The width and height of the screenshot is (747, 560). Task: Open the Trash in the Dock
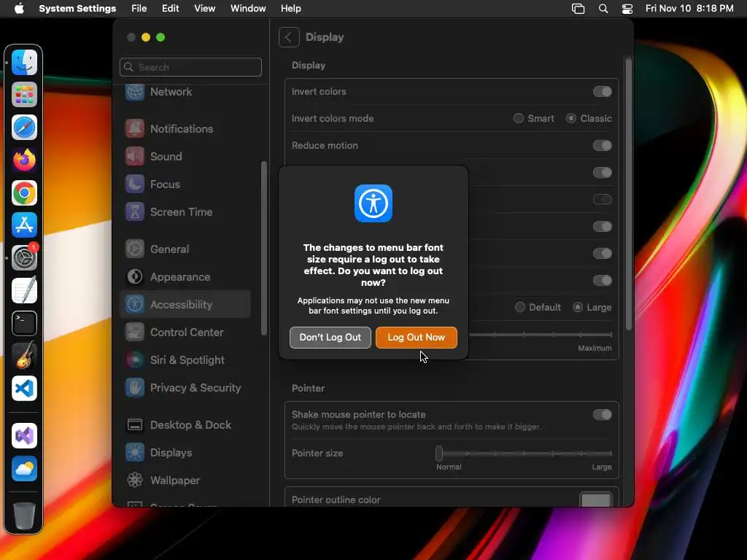point(24,516)
